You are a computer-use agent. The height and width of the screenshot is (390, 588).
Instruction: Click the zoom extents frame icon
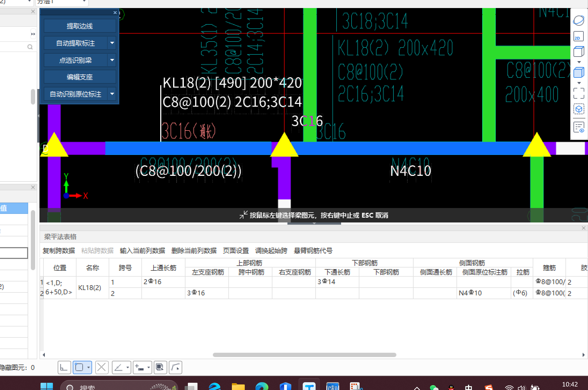(579, 93)
